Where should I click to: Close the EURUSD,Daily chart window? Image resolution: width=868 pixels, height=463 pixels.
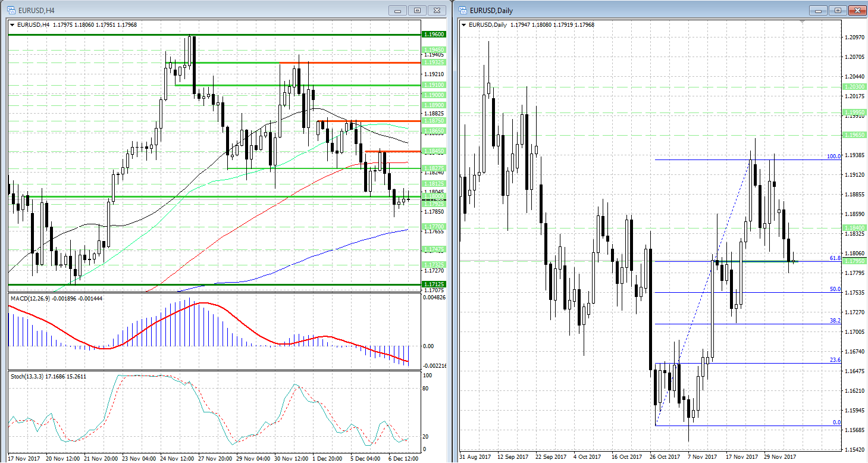[x=857, y=10]
